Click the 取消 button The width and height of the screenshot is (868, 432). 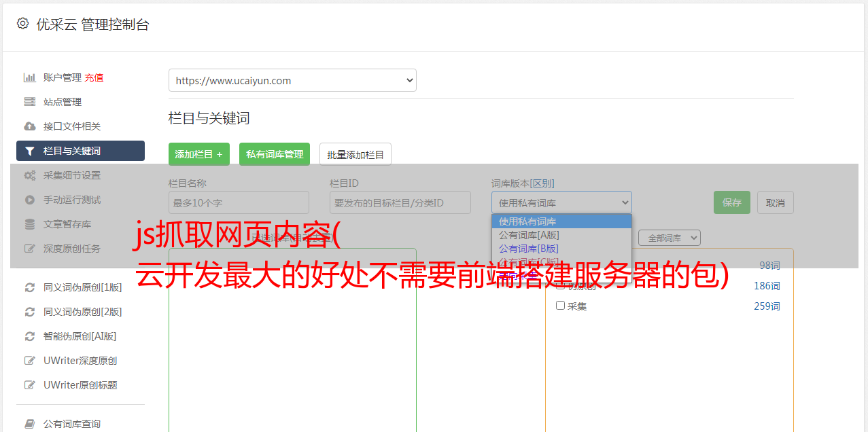(776, 202)
